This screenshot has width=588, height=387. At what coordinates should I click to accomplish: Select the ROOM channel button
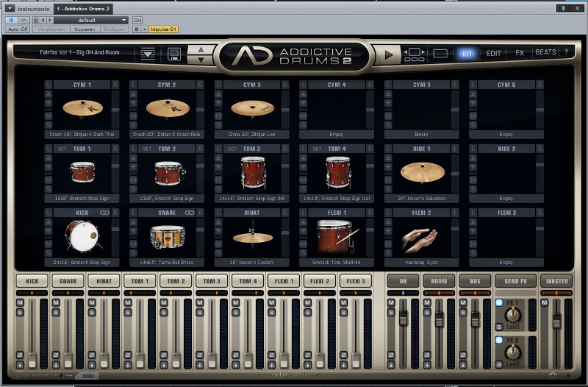[439, 281]
